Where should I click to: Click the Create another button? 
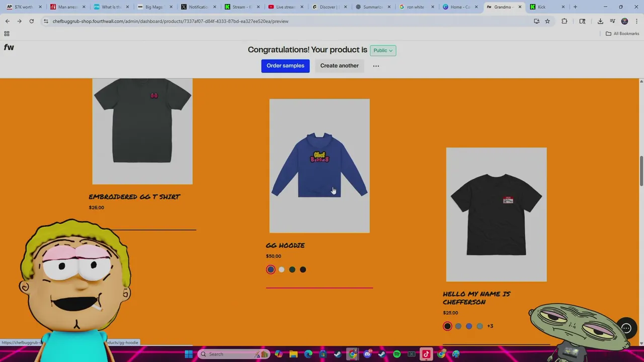[340, 66]
